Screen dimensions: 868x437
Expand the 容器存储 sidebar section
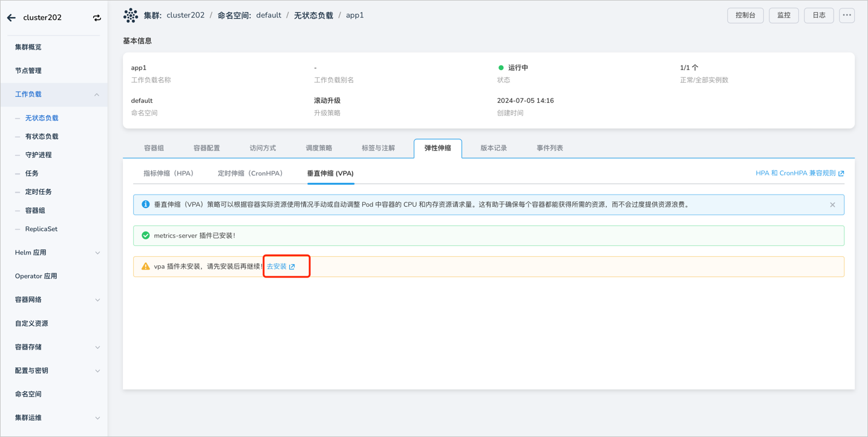tap(97, 347)
